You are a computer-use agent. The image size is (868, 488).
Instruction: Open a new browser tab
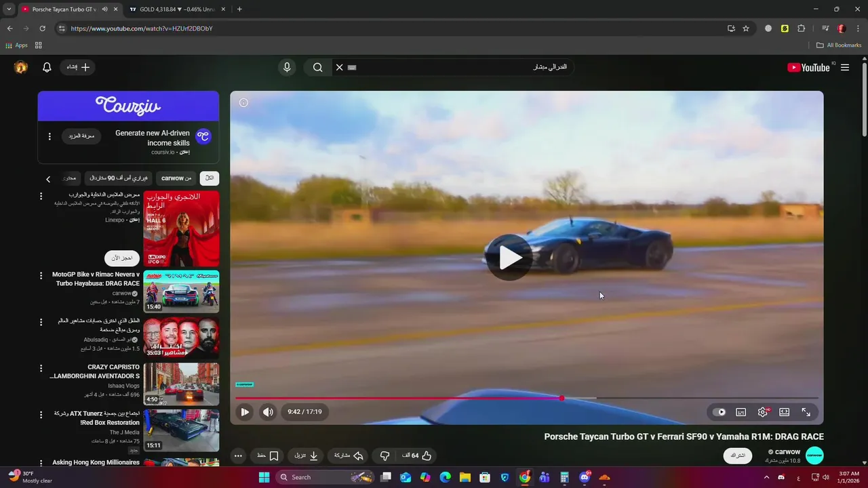(239, 9)
